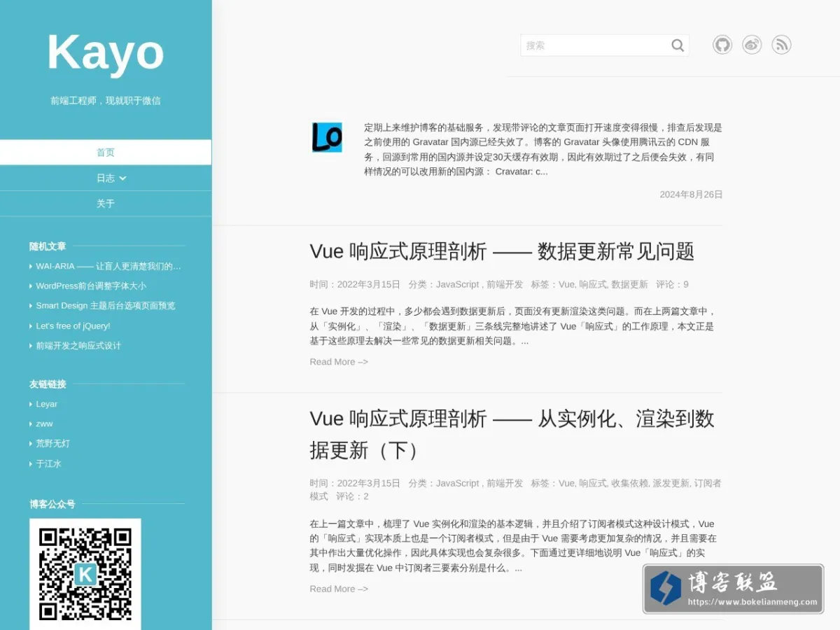The width and height of the screenshot is (840, 630).
Task: Click the 随机文章 section heading
Action: [x=48, y=246]
